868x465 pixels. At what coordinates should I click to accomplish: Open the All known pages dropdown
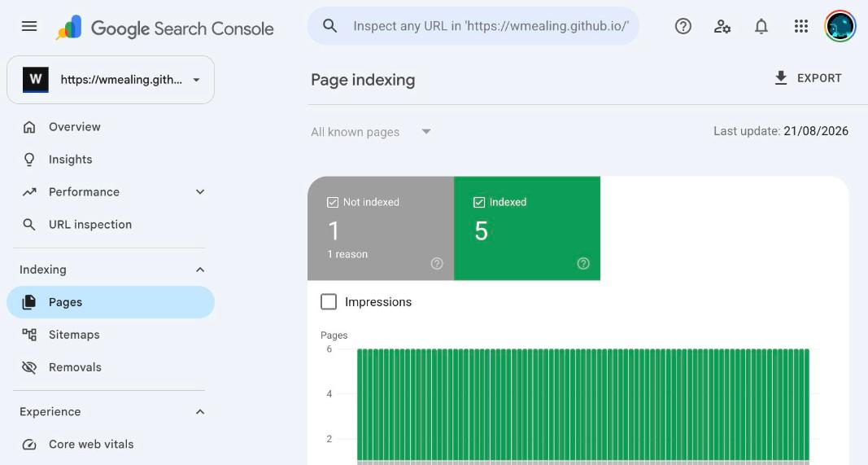371,132
